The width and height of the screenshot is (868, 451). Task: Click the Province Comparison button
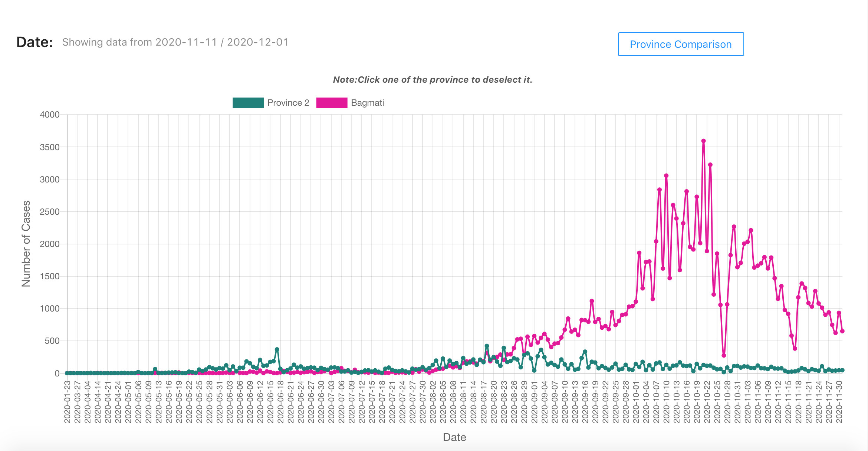click(x=681, y=44)
